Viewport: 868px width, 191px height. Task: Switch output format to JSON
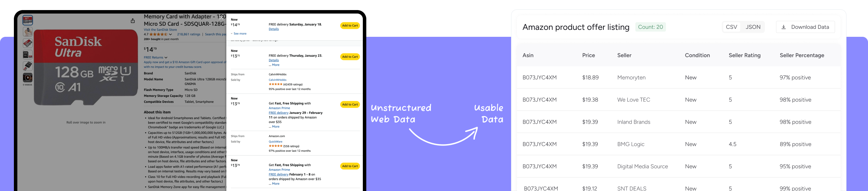pos(753,27)
